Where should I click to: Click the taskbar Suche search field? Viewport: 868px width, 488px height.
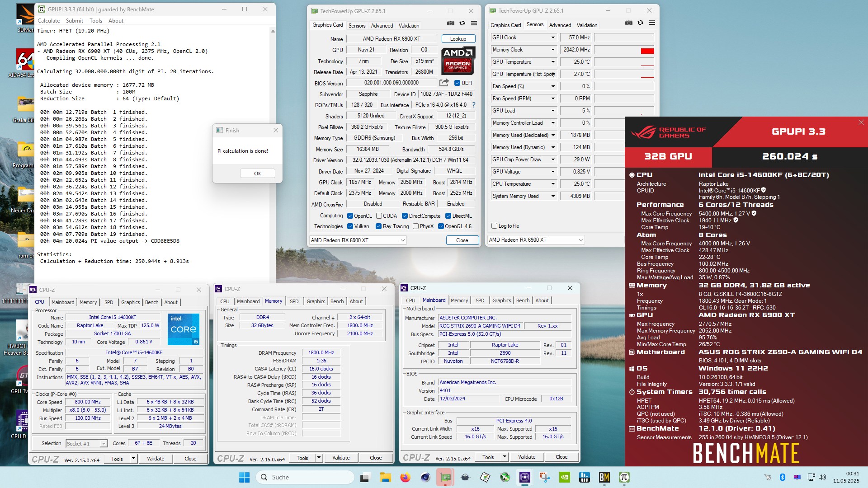pos(305,477)
